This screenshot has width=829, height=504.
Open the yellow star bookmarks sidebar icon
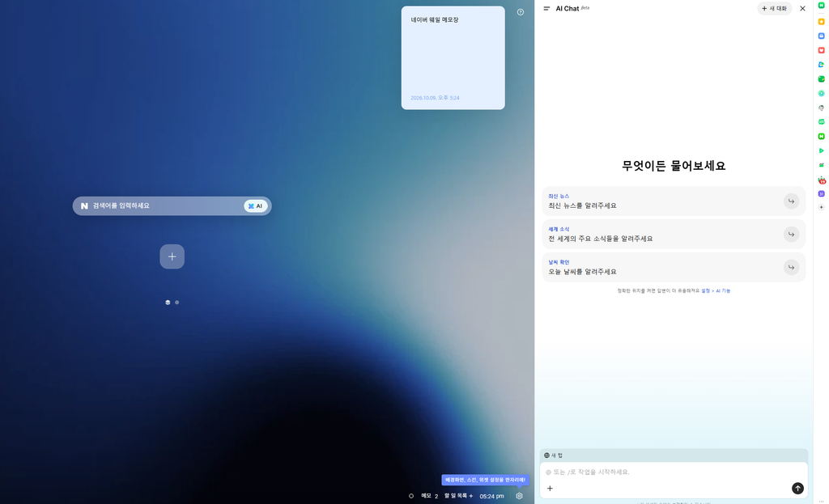(821, 22)
